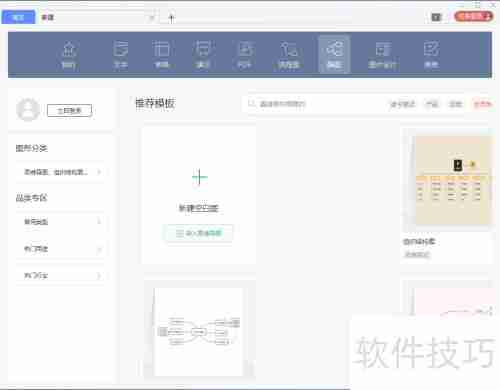Click the 图形分类 sidebar heading
Image resolution: width=500 pixels, height=390 pixels.
click(32, 148)
